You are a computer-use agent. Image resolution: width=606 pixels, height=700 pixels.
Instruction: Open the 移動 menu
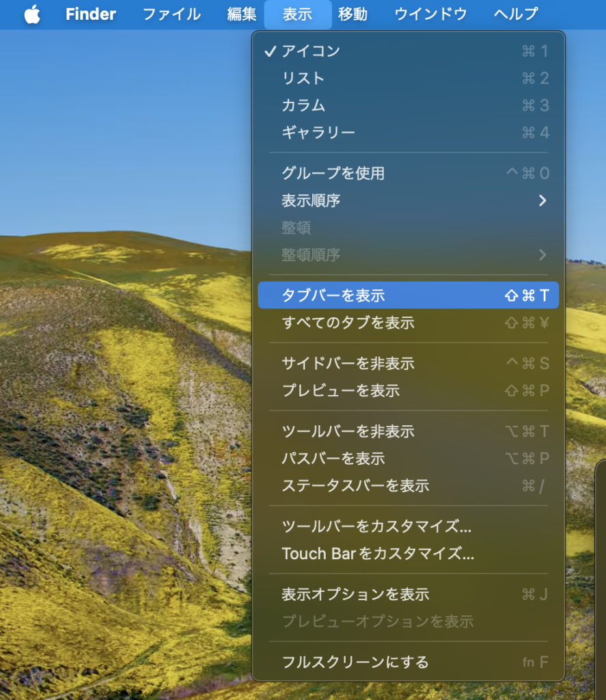(x=353, y=14)
